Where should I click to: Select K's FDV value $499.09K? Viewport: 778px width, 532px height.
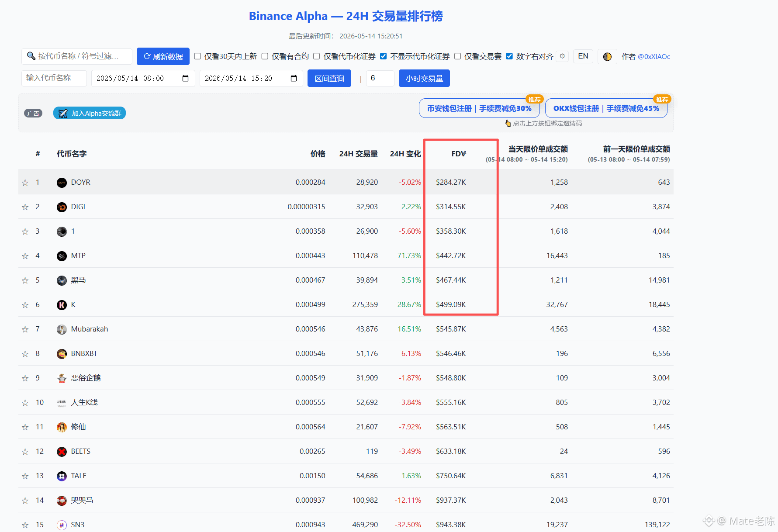point(451,304)
